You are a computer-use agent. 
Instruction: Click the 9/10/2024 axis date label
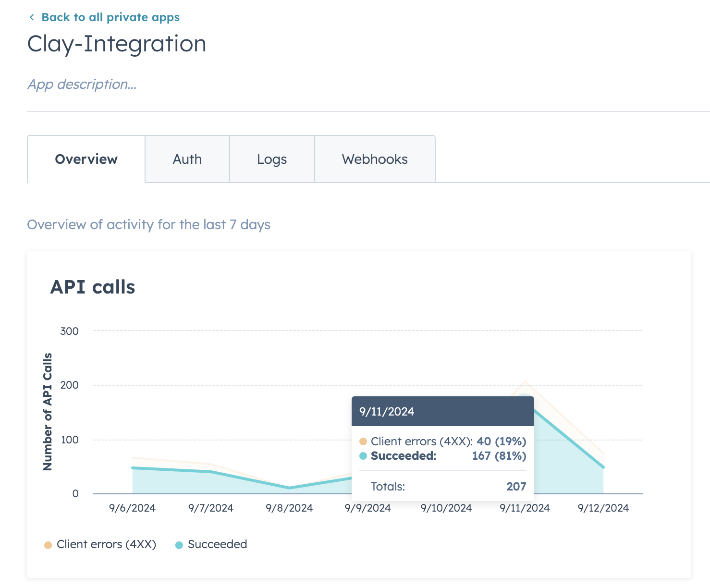tap(446, 508)
